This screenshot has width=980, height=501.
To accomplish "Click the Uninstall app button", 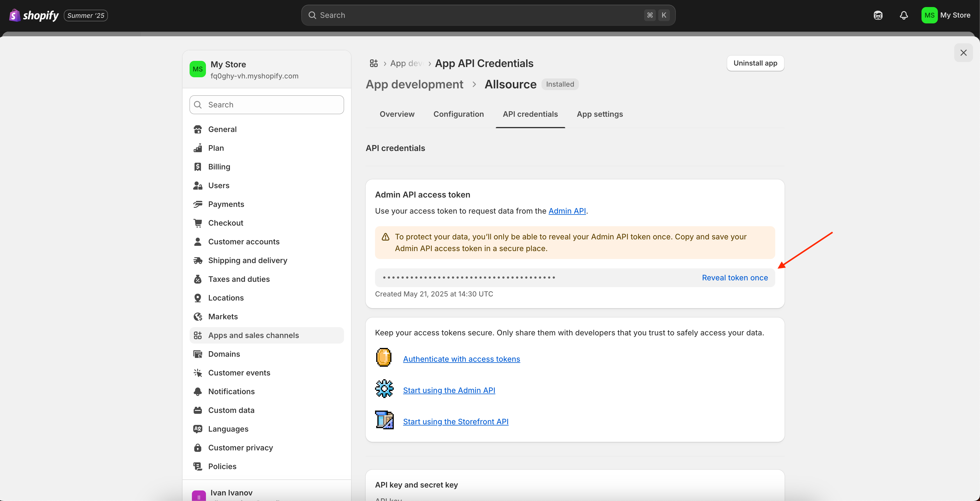I will 755,63.
